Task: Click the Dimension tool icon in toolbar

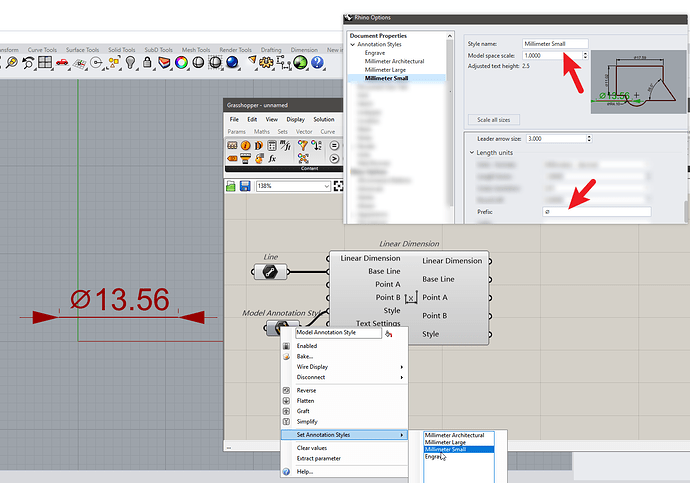Action: click(x=283, y=62)
